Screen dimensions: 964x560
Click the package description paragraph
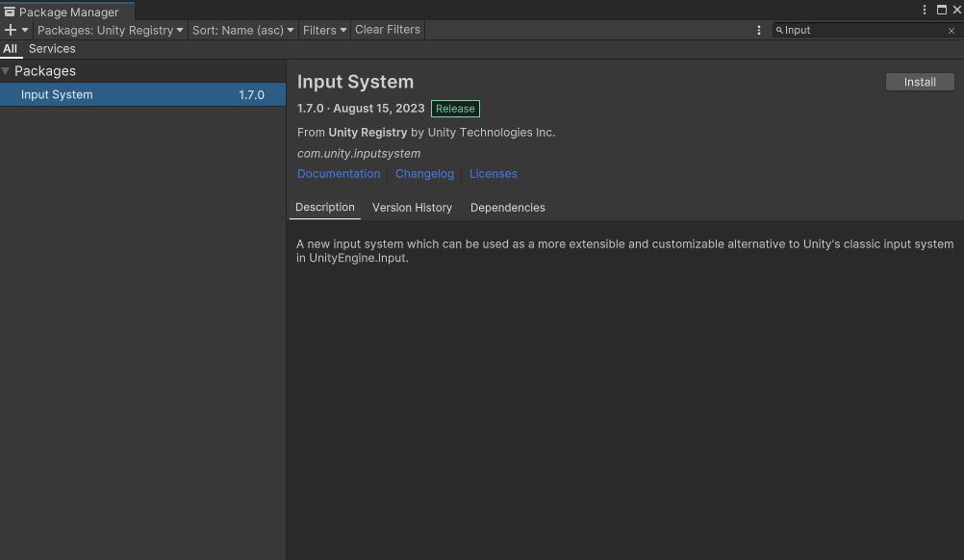click(x=624, y=251)
